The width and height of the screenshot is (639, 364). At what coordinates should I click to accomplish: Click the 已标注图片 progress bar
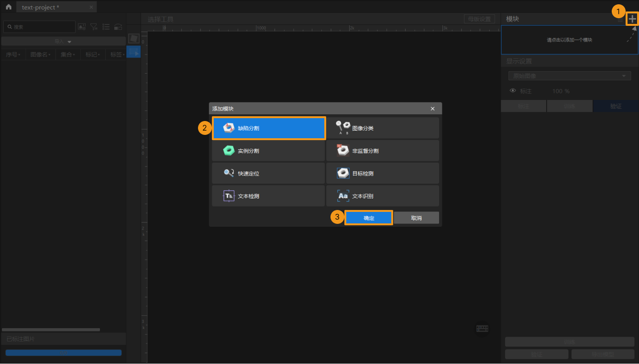(63, 353)
